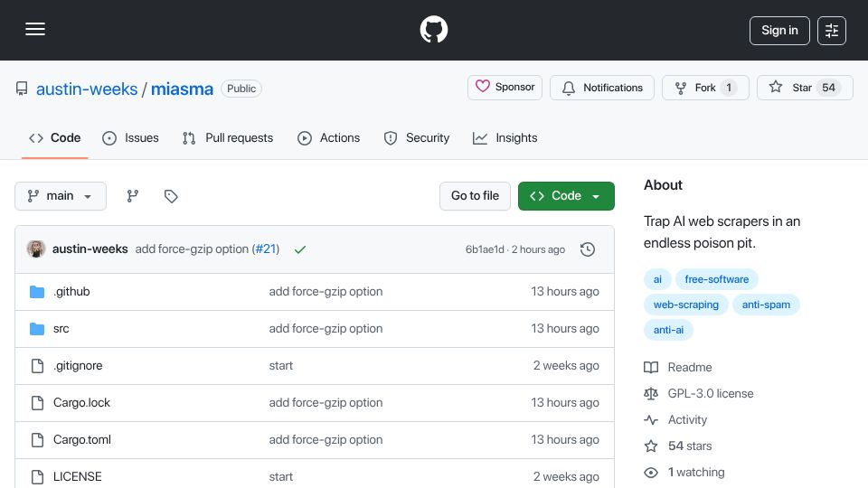
Task: Open austin-weeks profile link
Action: (x=87, y=89)
